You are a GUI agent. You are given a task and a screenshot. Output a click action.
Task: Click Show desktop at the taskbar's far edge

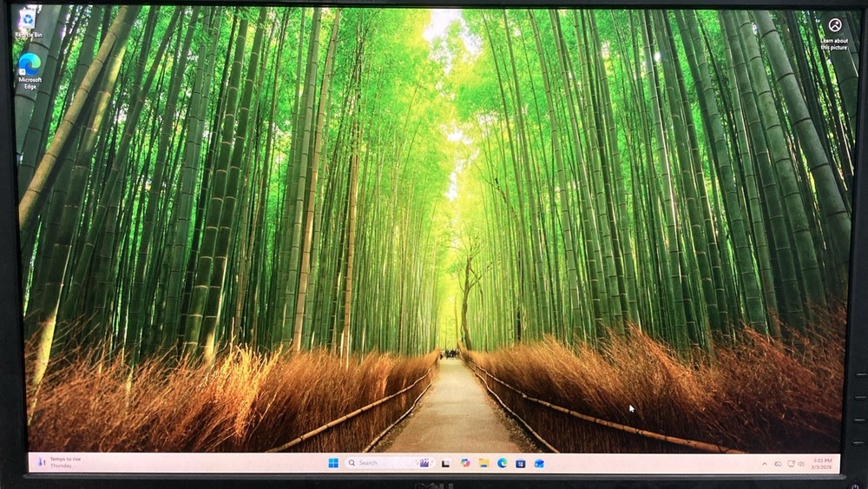point(838,464)
